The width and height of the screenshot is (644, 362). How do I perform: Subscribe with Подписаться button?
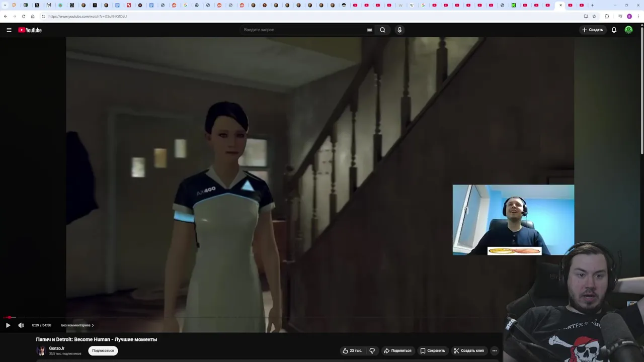point(103,350)
